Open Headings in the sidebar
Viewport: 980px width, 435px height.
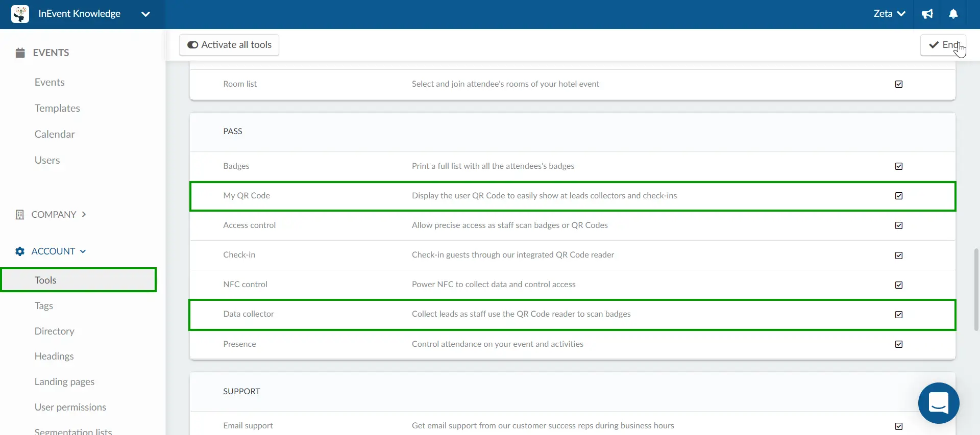point(54,356)
